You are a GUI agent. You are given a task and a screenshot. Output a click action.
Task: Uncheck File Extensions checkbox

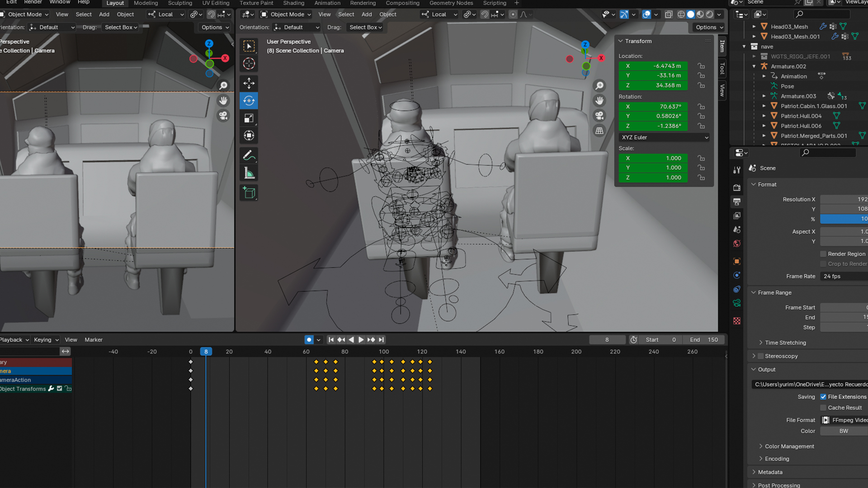point(823,397)
